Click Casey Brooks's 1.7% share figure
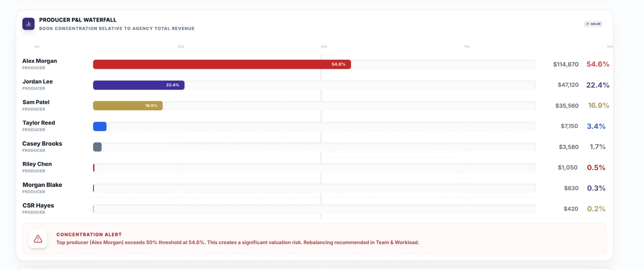The height and width of the screenshot is (270, 644). pyautogui.click(x=598, y=147)
